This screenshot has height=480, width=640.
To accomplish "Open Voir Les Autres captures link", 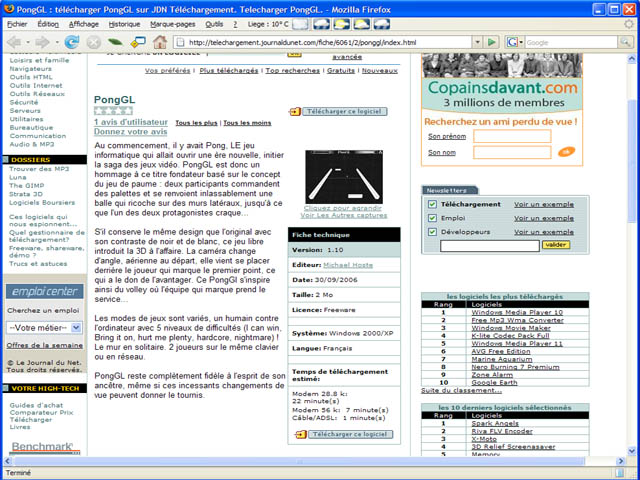I will (344, 215).
